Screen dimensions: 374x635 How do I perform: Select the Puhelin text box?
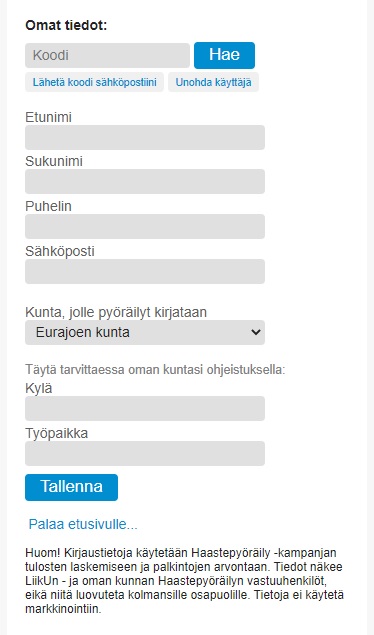(145, 226)
